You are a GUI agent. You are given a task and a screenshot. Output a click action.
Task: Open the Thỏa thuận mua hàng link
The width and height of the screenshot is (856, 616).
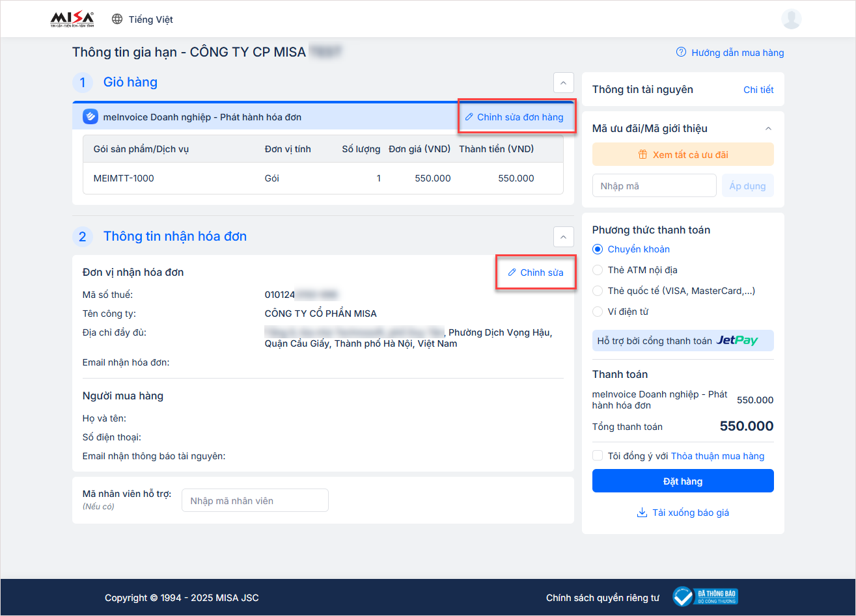point(717,456)
